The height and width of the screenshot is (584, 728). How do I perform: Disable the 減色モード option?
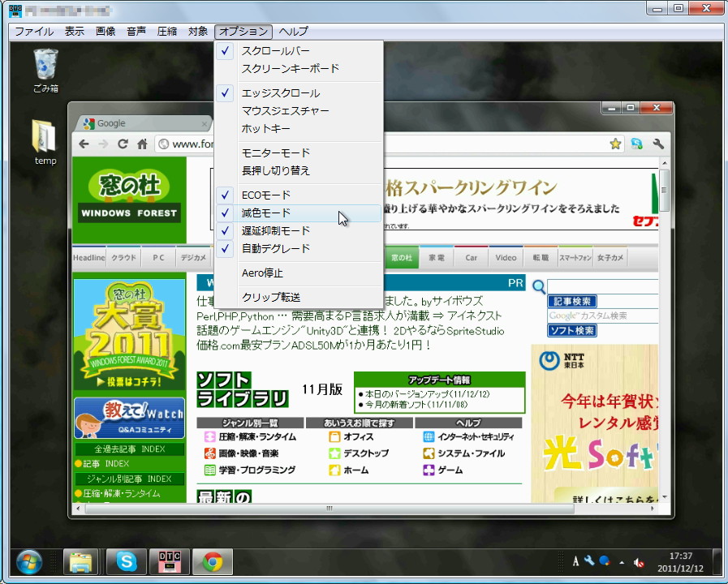(268, 213)
